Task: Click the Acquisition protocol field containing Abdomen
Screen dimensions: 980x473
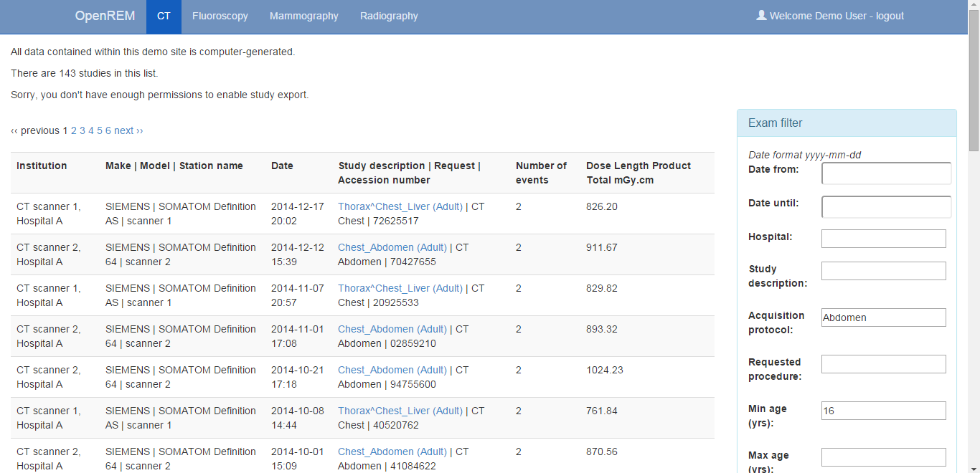Action: pos(883,317)
